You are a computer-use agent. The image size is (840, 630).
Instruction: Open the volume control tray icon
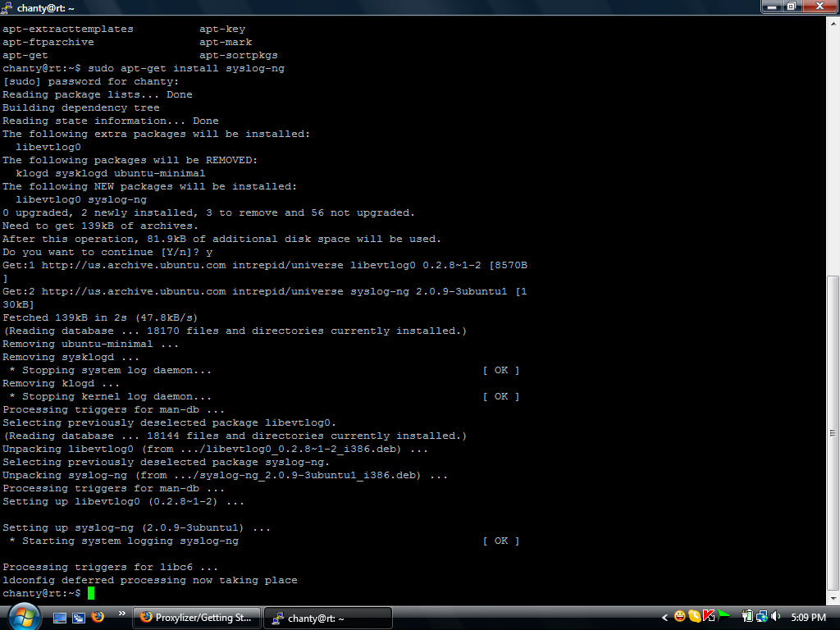775,618
